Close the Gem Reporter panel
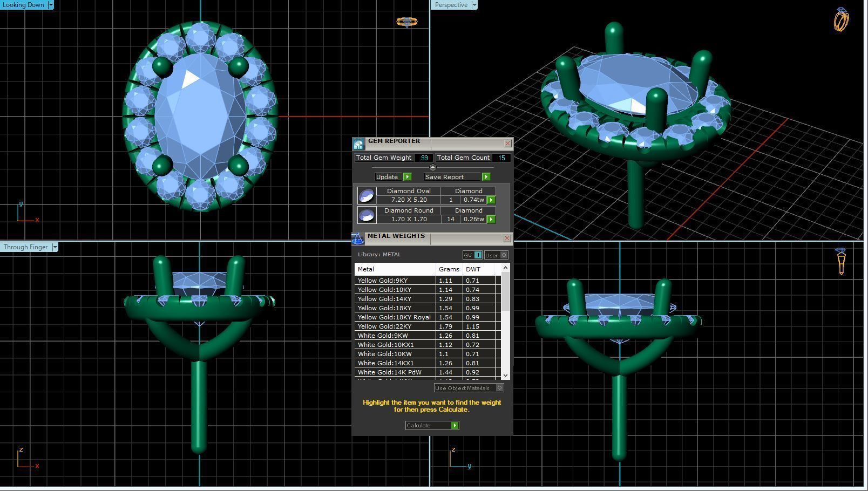 (x=507, y=144)
